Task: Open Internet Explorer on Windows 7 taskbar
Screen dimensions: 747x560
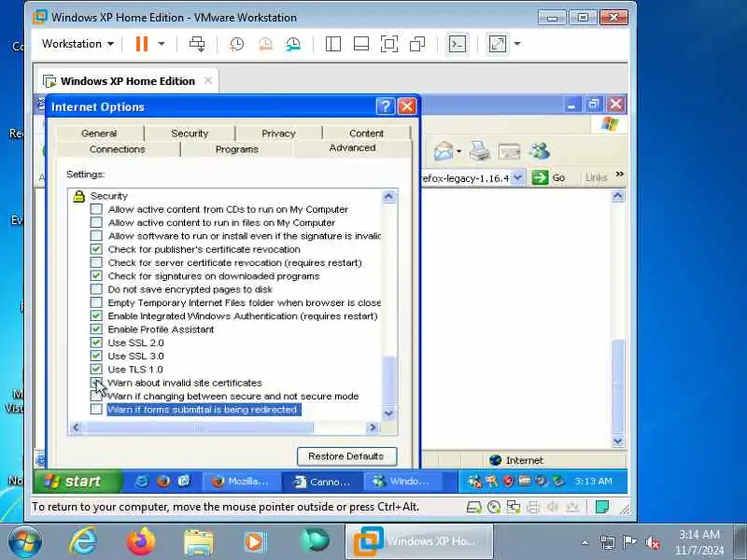Action: (83, 542)
